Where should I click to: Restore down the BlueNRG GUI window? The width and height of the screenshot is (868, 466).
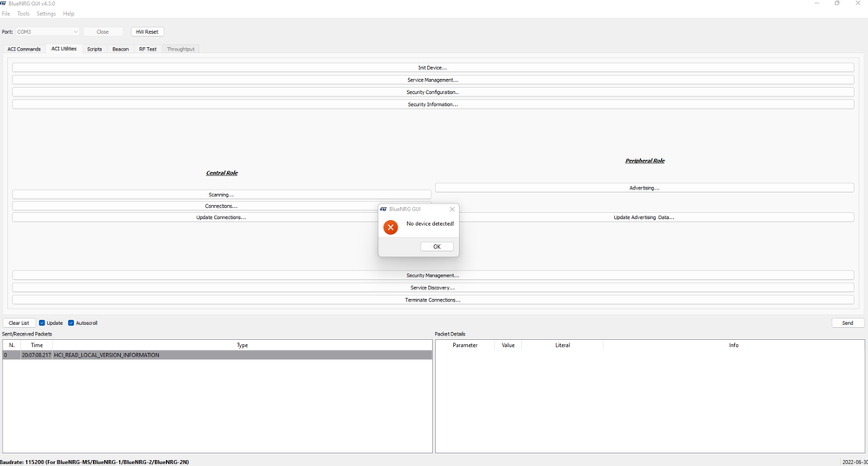tap(837, 3)
